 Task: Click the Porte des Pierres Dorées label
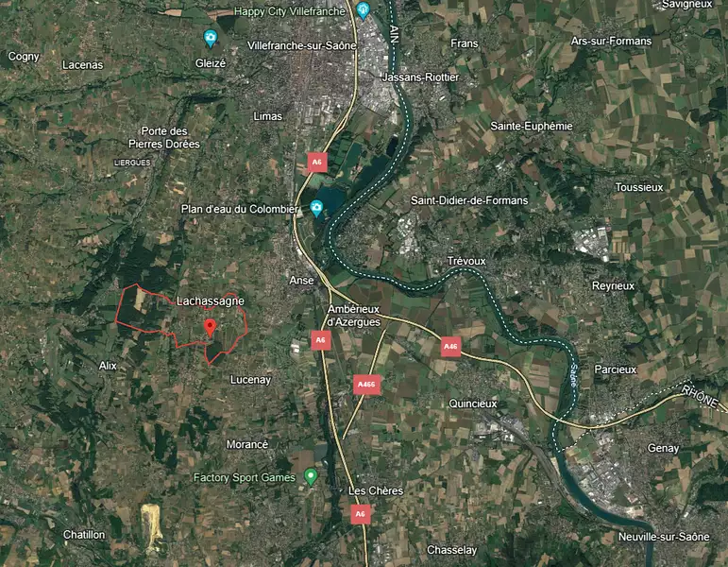[x=164, y=138]
